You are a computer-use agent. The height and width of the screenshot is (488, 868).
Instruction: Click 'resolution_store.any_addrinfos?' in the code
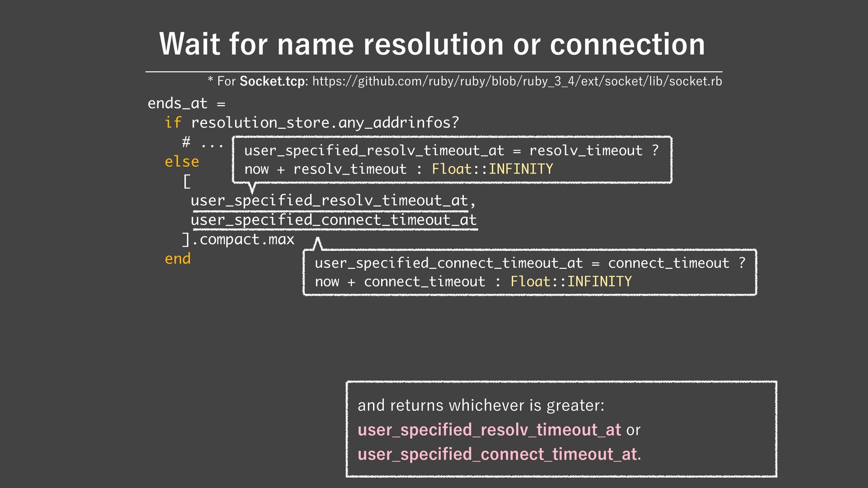pyautogui.click(x=325, y=122)
